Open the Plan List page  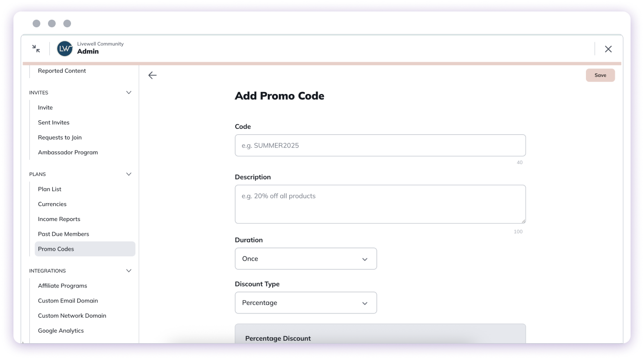[49, 189]
